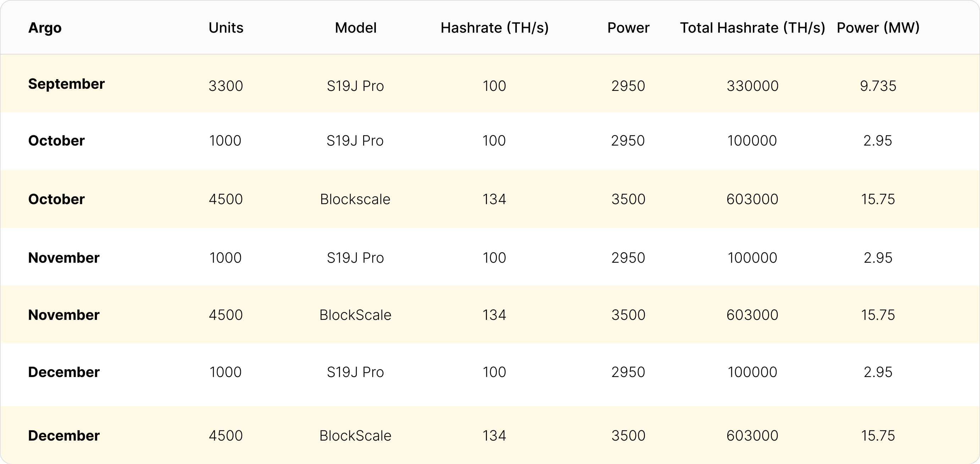Click the Power (MW) column header
980x464 pixels.
pos(878,28)
